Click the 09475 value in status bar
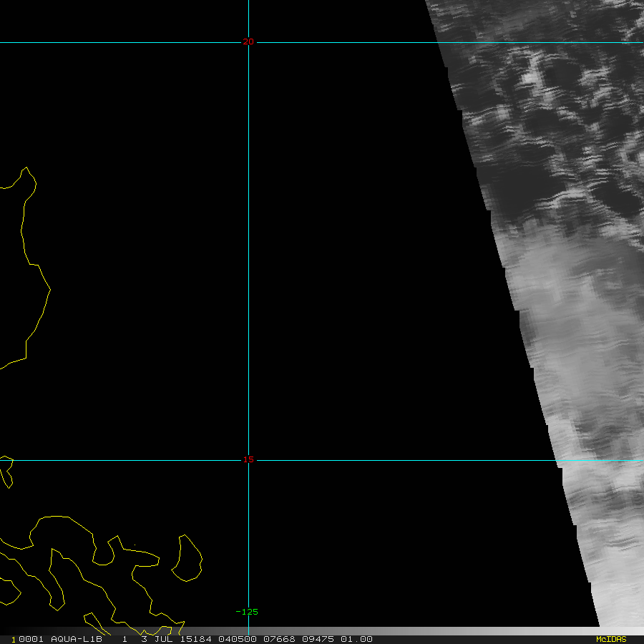This screenshot has height=644, width=644. (x=309, y=639)
